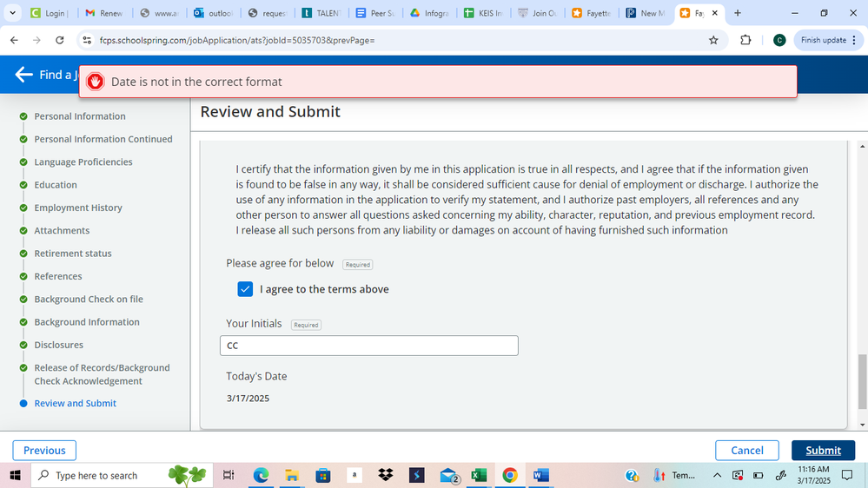This screenshot has height=488, width=868.
Task: Expand the system tray hidden icons chevron
Action: coord(717,475)
